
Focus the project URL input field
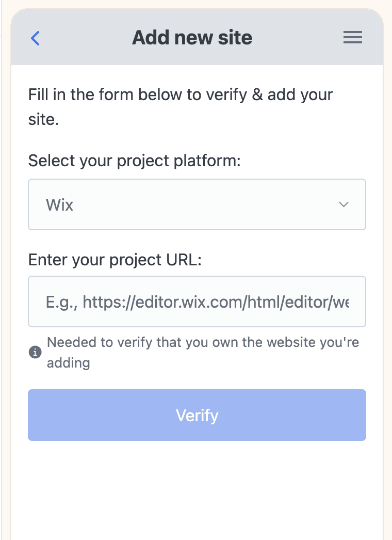coord(197,301)
